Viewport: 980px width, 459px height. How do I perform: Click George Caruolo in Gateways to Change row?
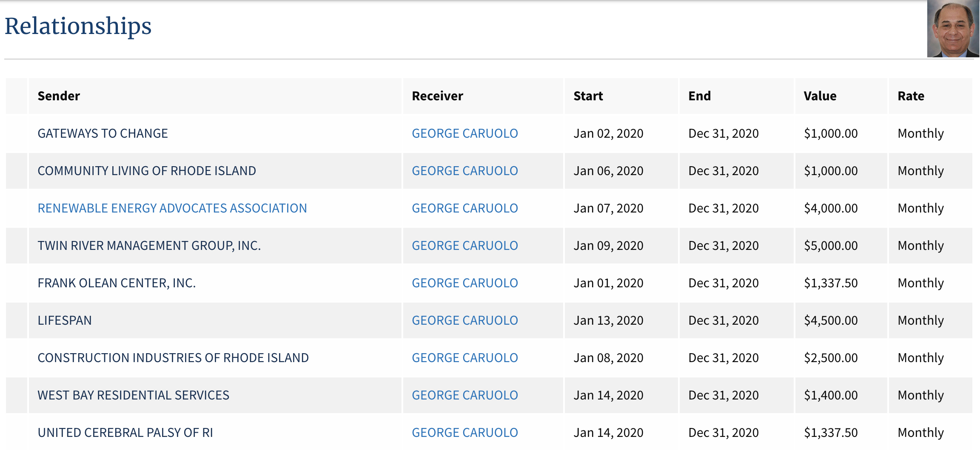point(464,133)
